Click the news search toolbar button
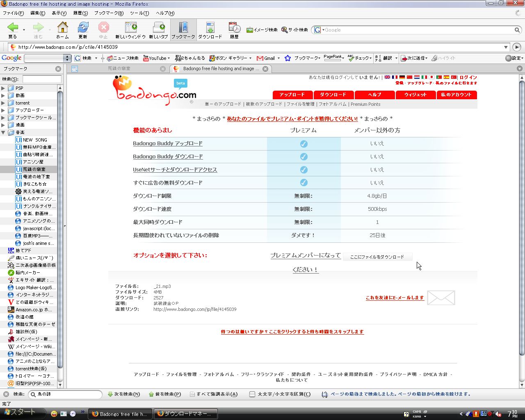525x420 pixels. (x=122, y=58)
